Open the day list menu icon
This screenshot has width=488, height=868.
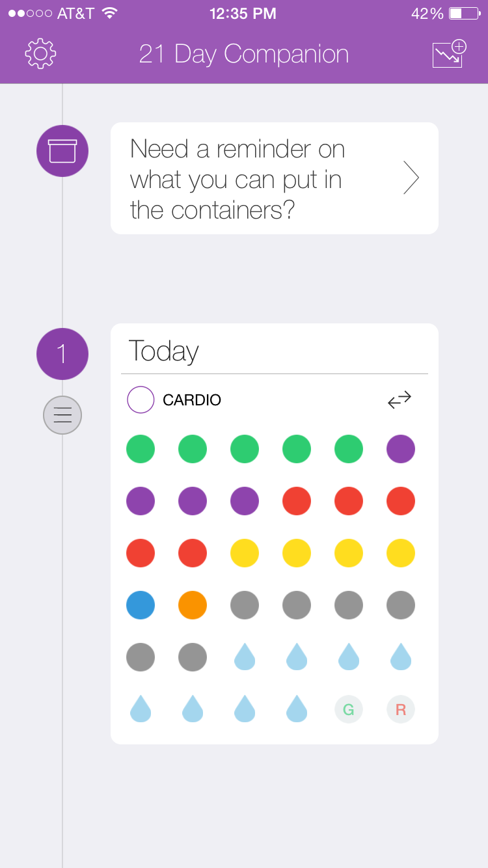coord(62,414)
